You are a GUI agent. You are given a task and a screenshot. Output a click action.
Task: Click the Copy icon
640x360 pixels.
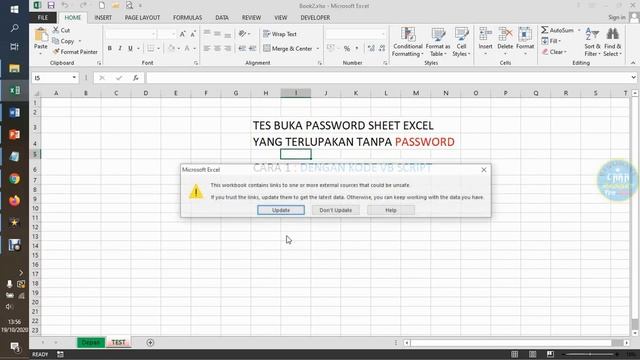click(x=56, y=41)
